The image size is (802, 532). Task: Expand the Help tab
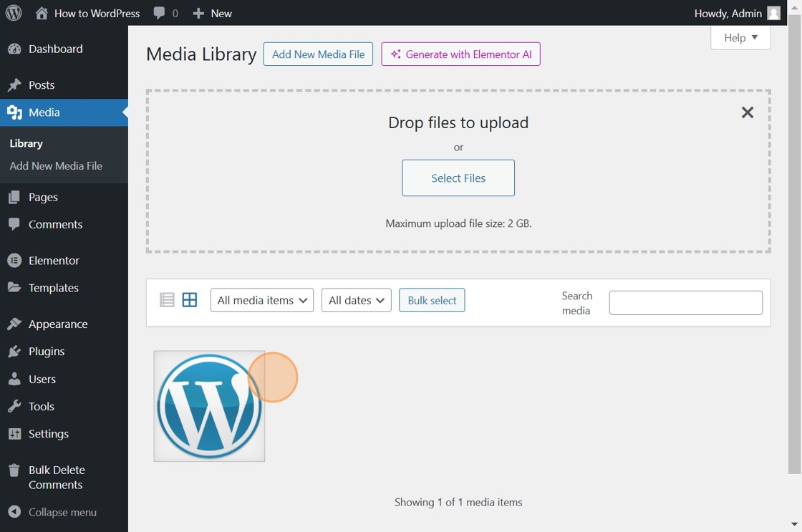[x=740, y=38]
